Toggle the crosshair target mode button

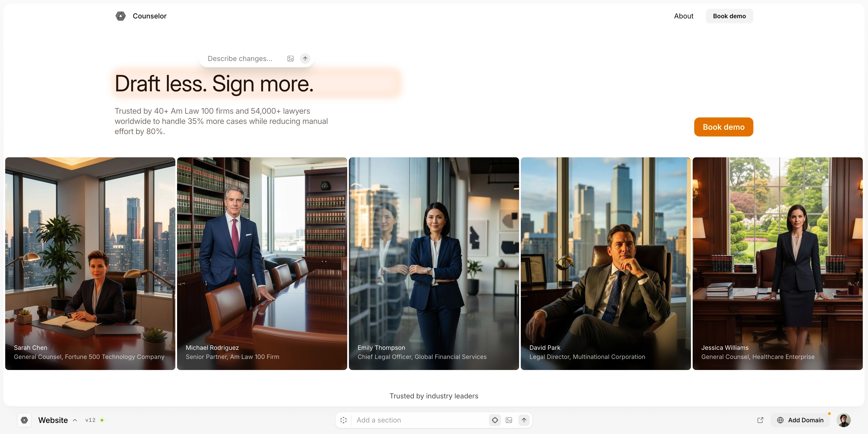[495, 420]
